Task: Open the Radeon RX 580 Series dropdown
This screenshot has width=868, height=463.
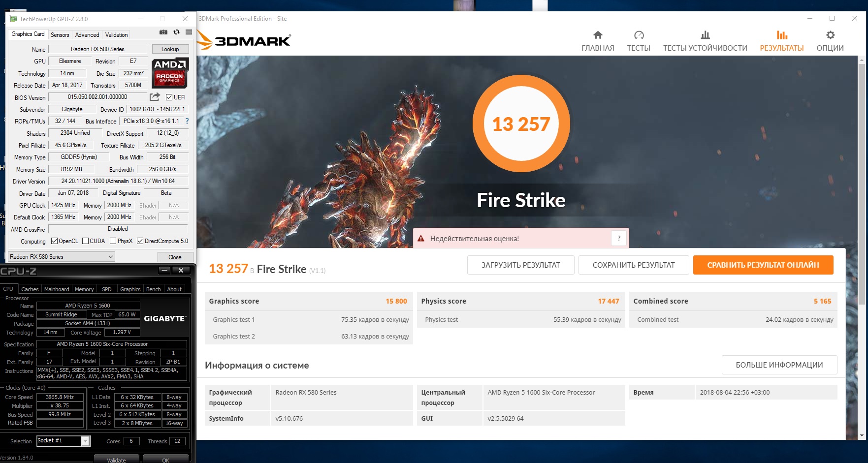Action: [x=62, y=257]
